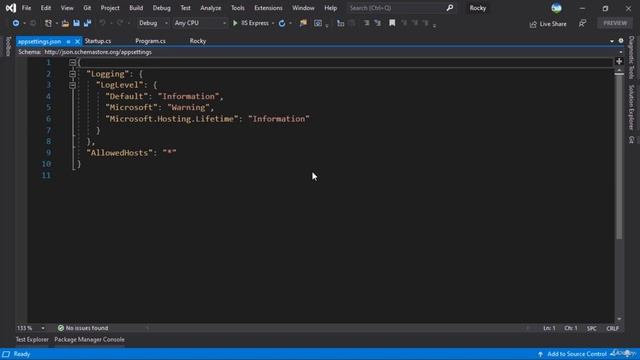Open the Edit menu
The height and width of the screenshot is (360, 640).
tap(46, 8)
